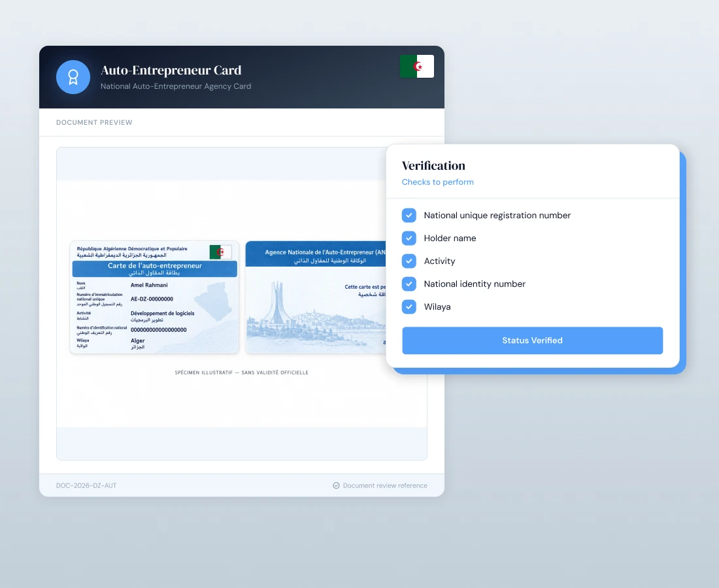Click the DOCUMENT PREVIEW heading
The height and width of the screenshot is (588, 719).
[94, 122]
